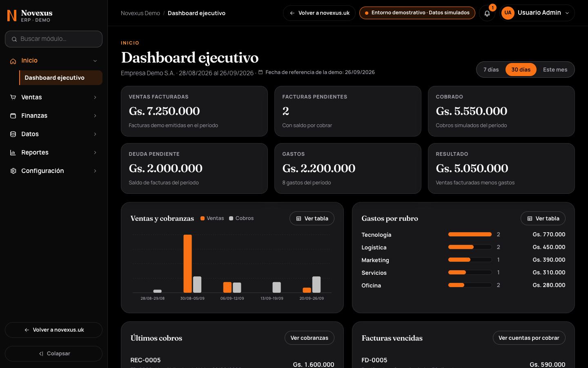The image size is (588, 368).
Task: Open the Reportes label in the sidebar
Action: [35, 153]
